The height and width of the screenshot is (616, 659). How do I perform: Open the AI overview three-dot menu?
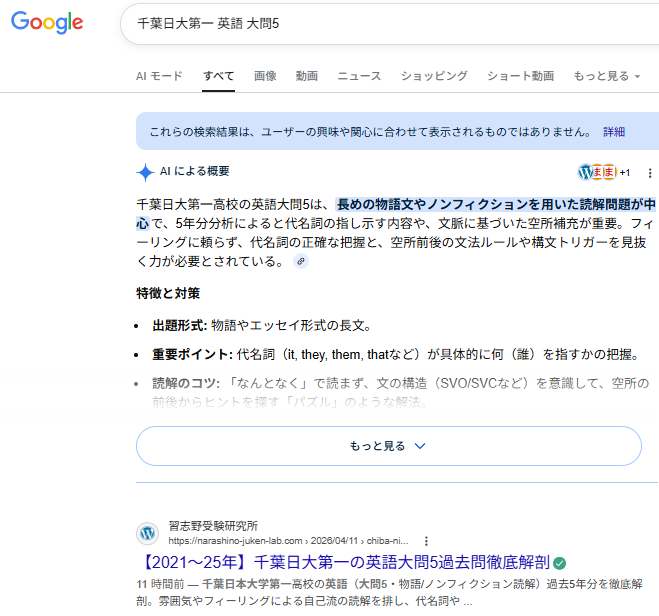pyautogui.click(x=650, y=172)
